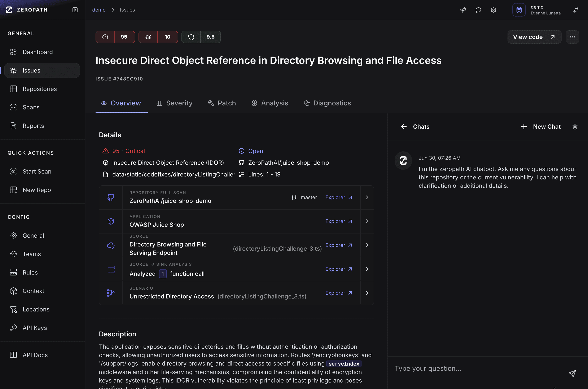Open settings gear icon in header
This screenshot has width=588, height=389.
[493, 10]
